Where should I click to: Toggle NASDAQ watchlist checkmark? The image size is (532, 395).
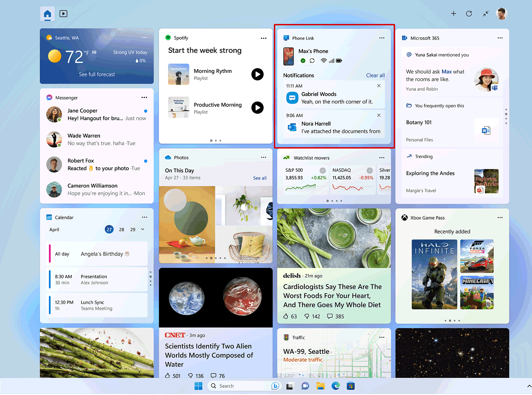[370, 170]
